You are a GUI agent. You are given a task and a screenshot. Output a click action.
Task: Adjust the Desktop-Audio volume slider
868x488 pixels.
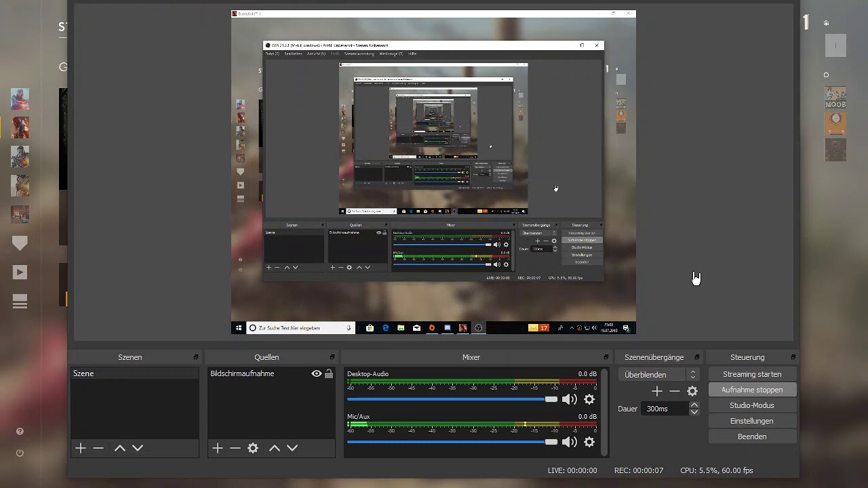452,399
